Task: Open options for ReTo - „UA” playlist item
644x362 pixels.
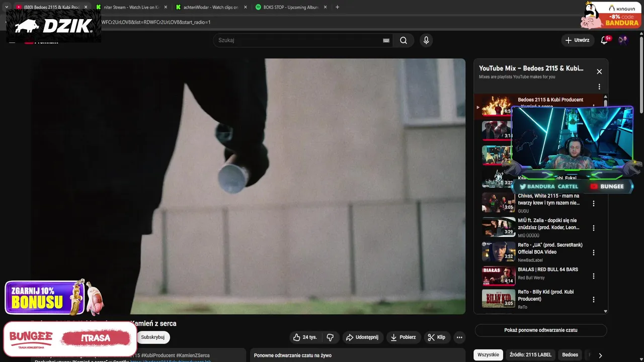Action: click(594, 252)
